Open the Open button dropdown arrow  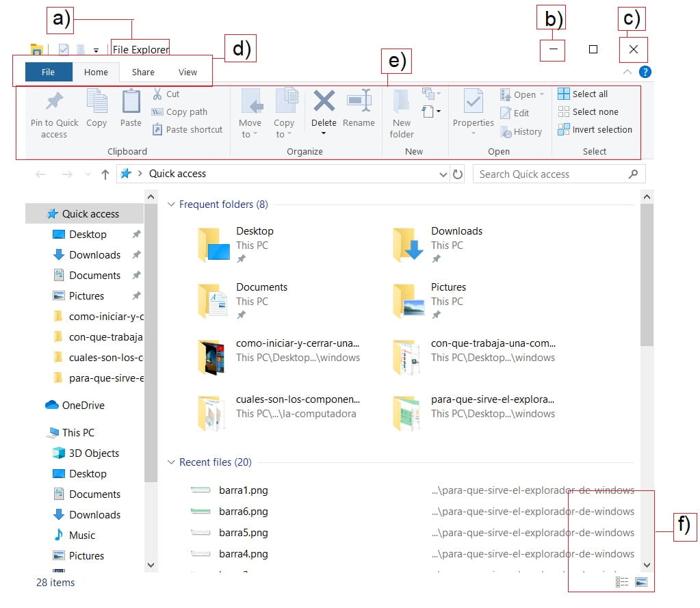tap(542, 94)
